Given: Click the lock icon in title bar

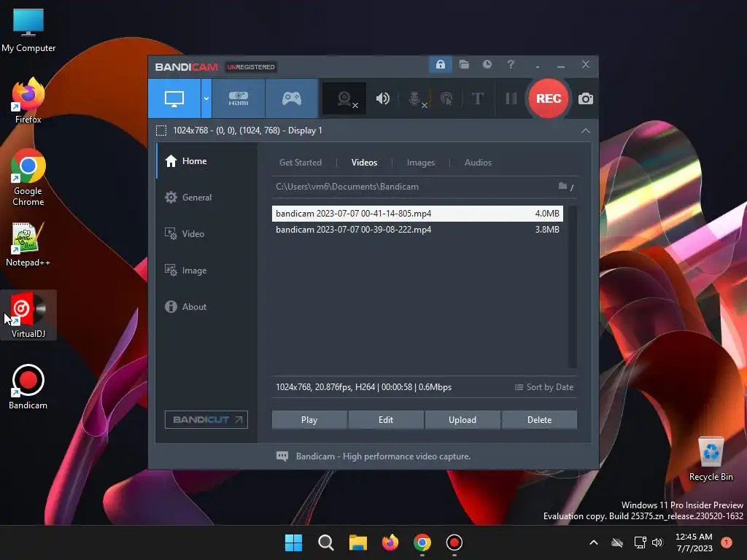Looking at the screenshot, I should coord(440,64).
